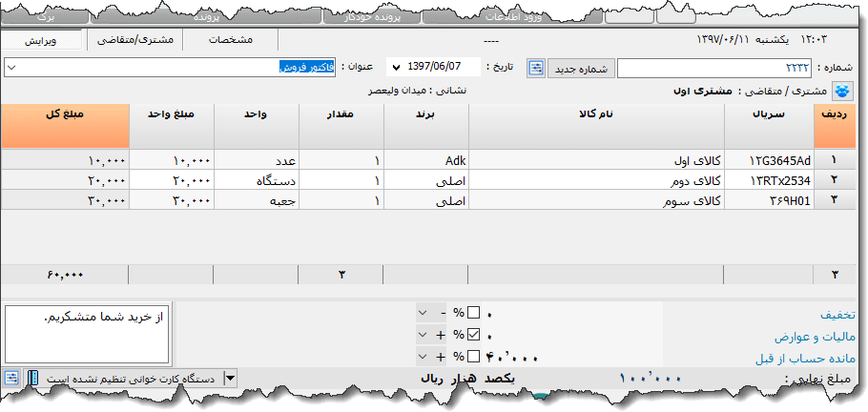Click the row total ۳۰,۰۰۰ in مبلغ کل column
Image resolution: width=868 pixels, height=412 pixels.
(65, 200)
